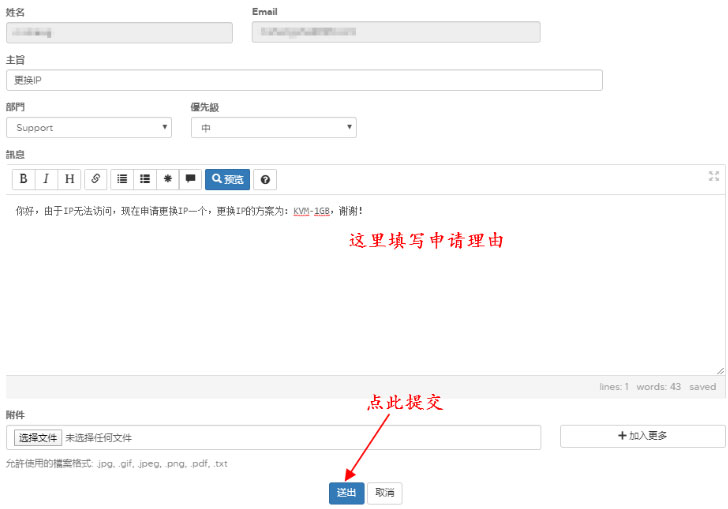Submit the ticket with 送出 button
Image resolution: width=728 pixels, height=509 pixels.
[346, 493]
